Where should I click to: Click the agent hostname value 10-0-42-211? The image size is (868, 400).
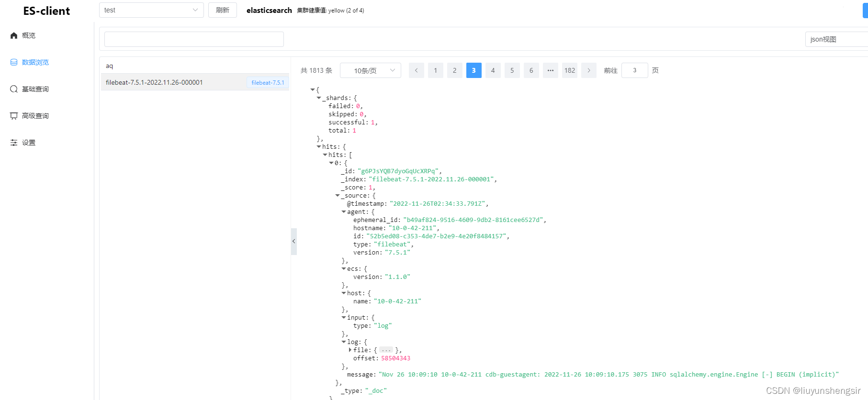point(412,228)
